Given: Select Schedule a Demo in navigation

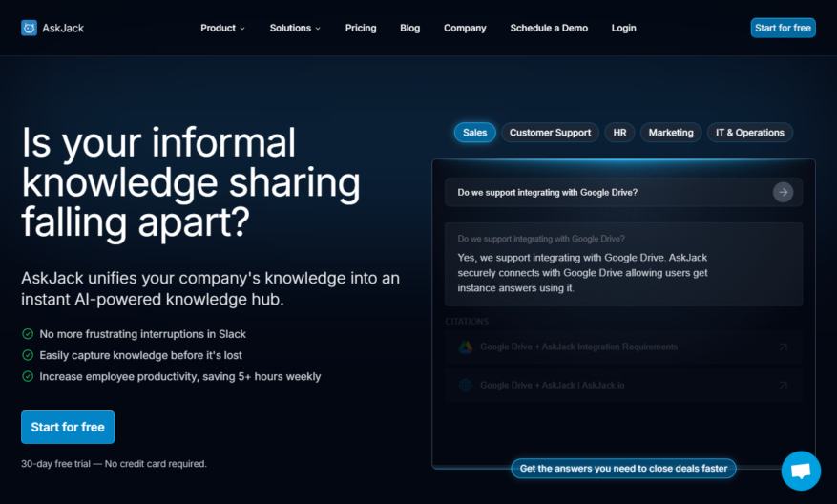Looking at the screenshot, I should point(549,28).
